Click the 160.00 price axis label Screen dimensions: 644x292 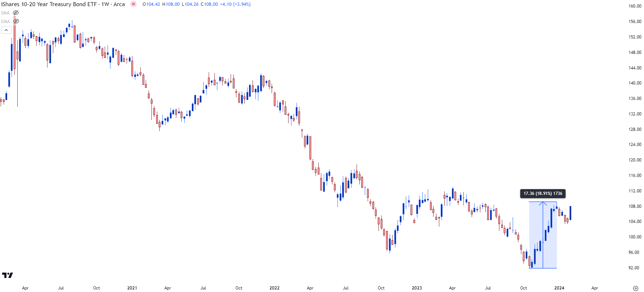[635, 6]
